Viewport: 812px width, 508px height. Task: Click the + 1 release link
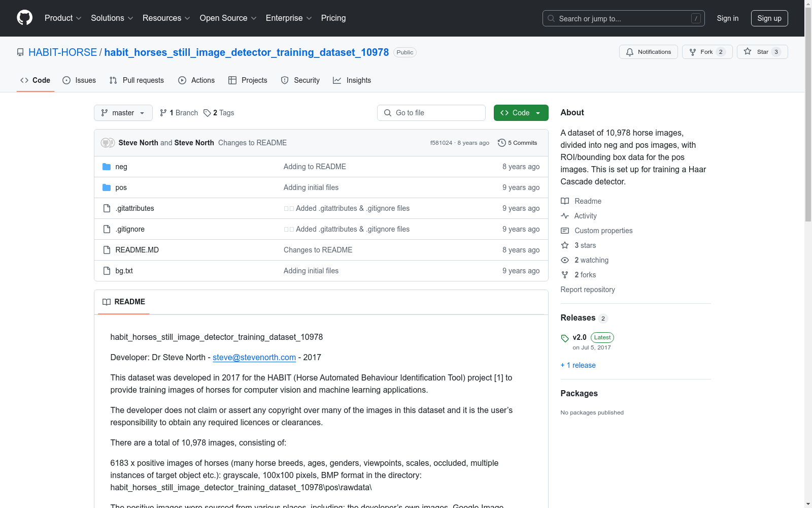pyautogui.click(x=578, y=365)
